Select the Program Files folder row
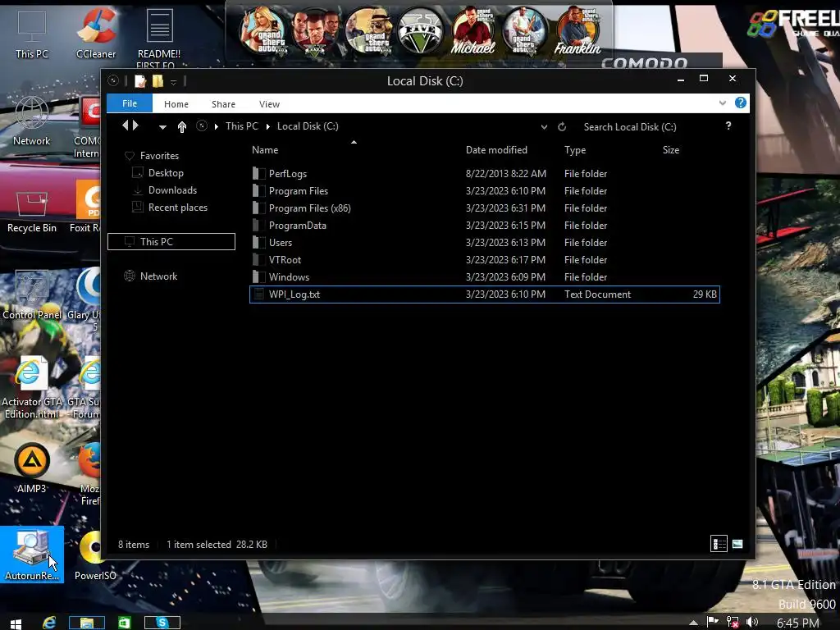840x630 pixels. point(484,190)
